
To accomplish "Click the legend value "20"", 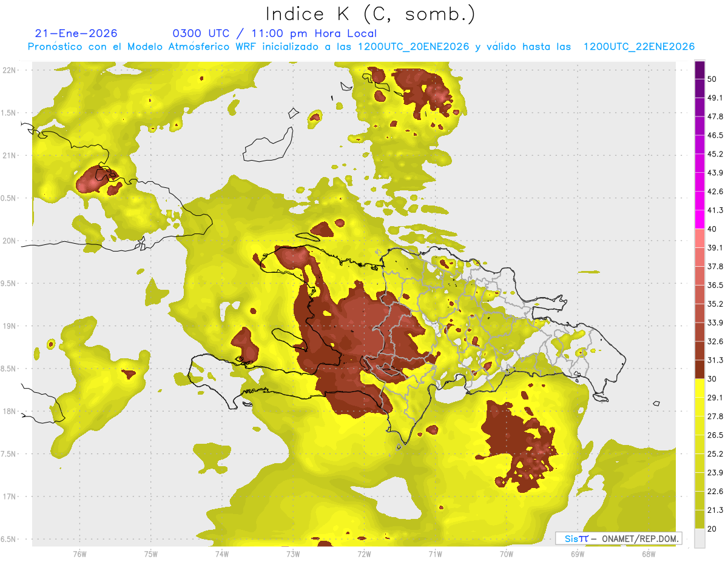I will tap(712, 529).
